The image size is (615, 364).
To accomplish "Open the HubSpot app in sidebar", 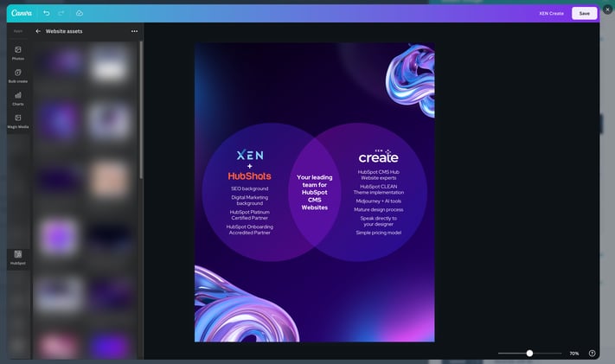I will (18, 258).
